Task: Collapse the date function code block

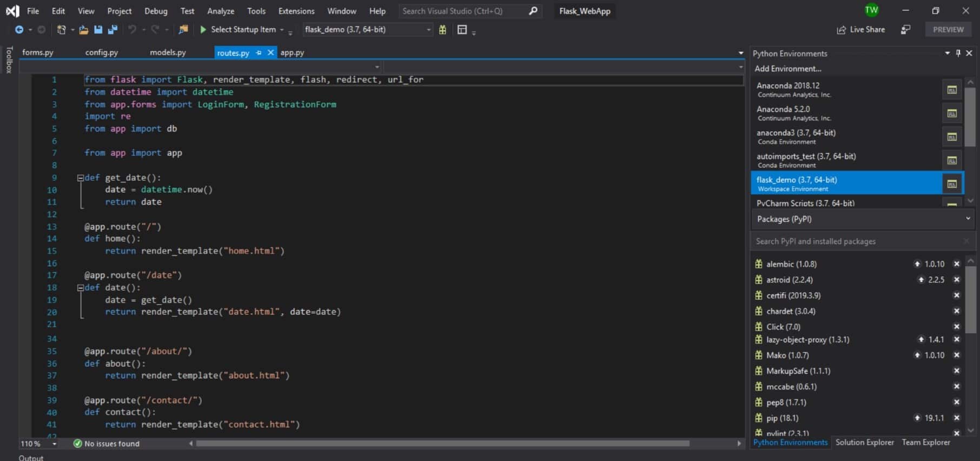Action: tap(81, 288)
